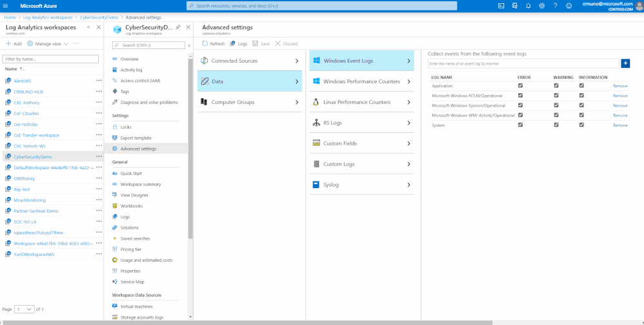Image resolution: width=644 pixels, height=325 pixels.
Task: Click Remove link for Microsoft-Windows-NTLM/Operational
Action: tap(620, 96)
